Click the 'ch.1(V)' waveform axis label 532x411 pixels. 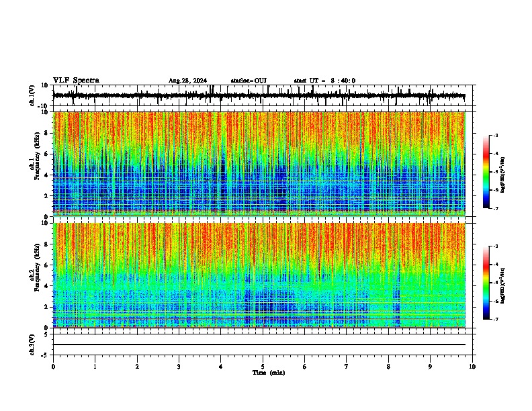point(32,95)
